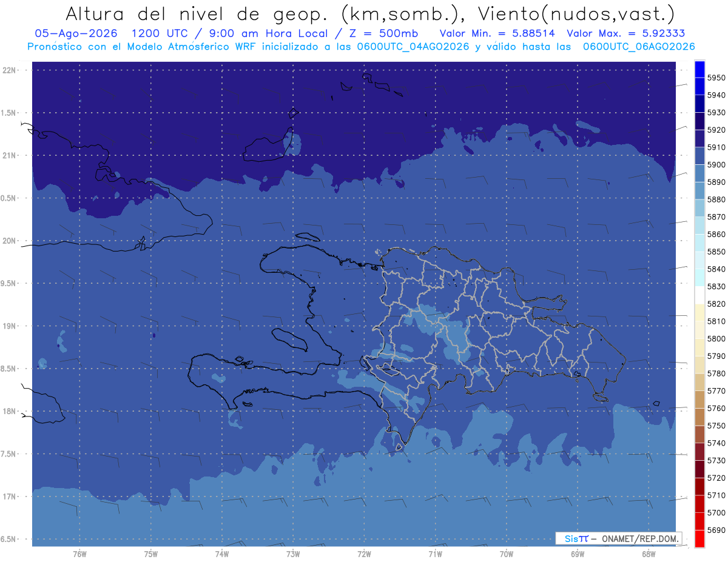Pick the bright blue swatch above the 5950 label
The height and width of the screenshot is (562, 728).
pos(699,69)
